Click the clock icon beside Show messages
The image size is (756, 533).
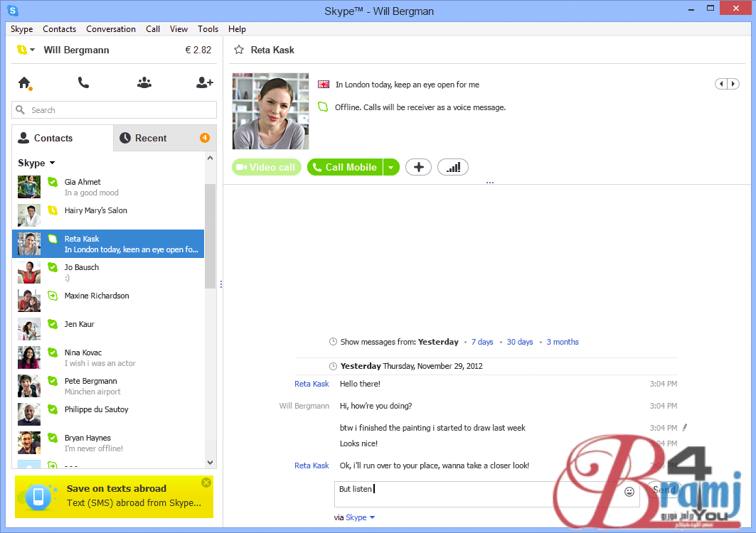(x=333, y=342)
